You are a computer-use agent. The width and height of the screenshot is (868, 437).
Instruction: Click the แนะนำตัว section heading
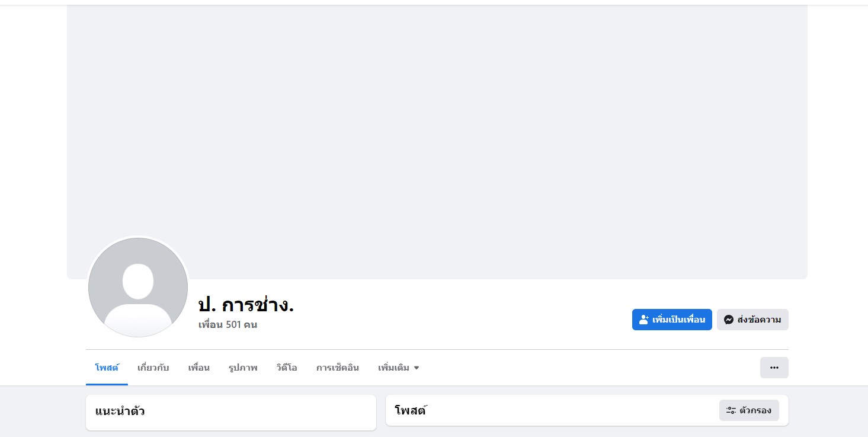[120, 411]
